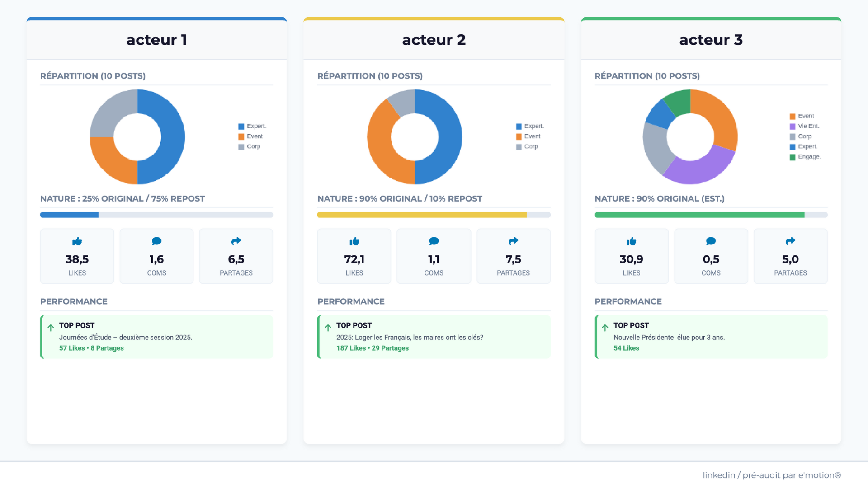Click the '0,5' coms value
The image size is (868, 488).
point(711,259)
